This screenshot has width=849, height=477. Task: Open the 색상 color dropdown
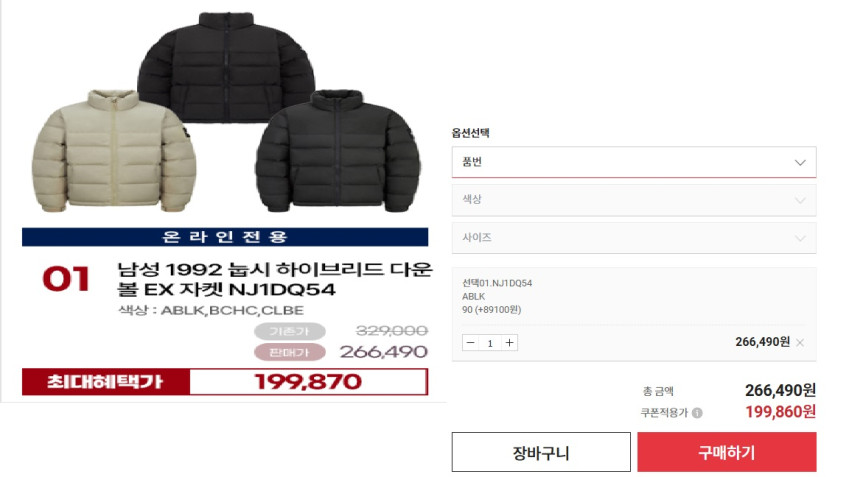pos(634,200)
